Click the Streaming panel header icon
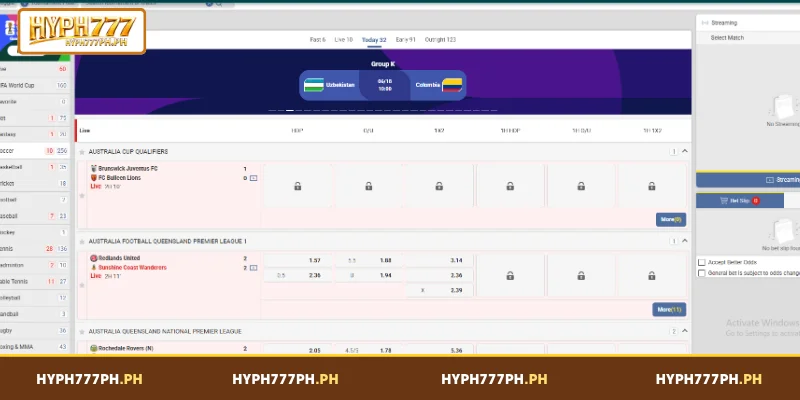 coord(705,23)
